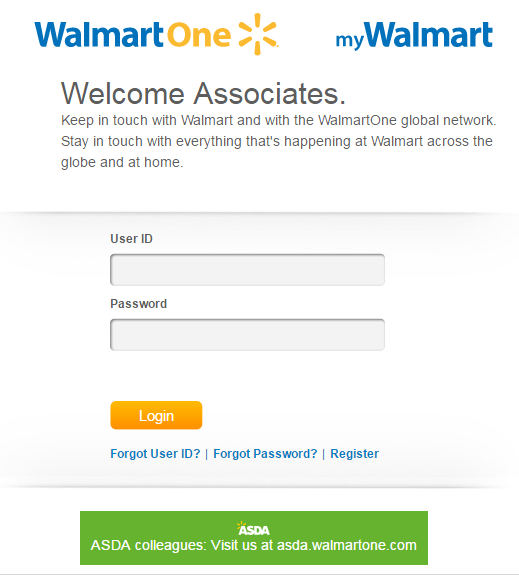Click the small ASDA logo in banner
Screen dimensions: 519x575
253,529
